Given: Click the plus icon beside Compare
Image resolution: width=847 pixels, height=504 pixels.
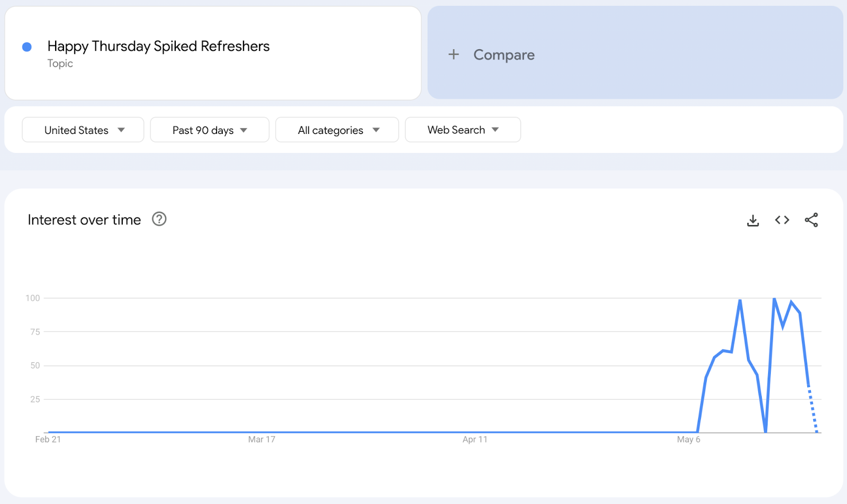Looking at the screenshot, I should click(454, 55).
